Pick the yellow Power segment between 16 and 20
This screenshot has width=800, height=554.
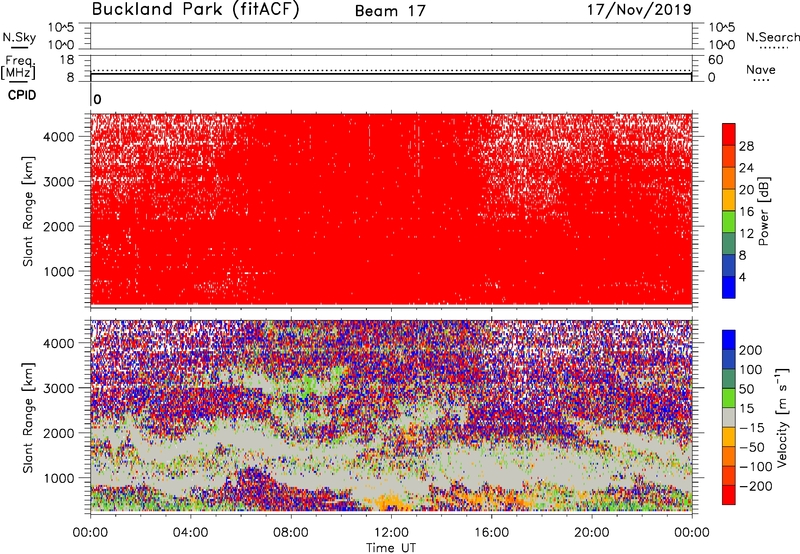(x=729, y=199)
